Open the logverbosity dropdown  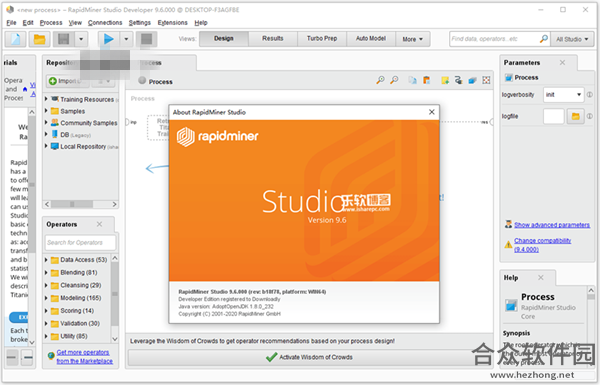coord(563,95)
